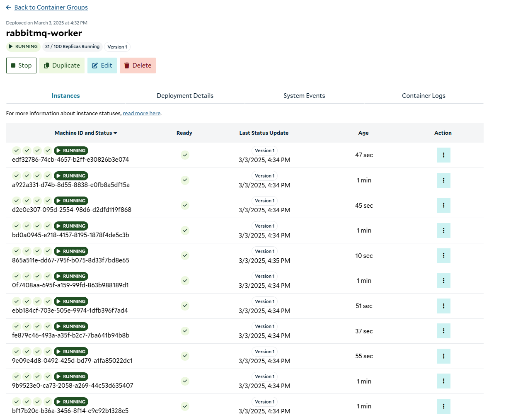The image size is (506, 420).
Task: Open the Container Logs tab
Action: click(x=424, y=96)
